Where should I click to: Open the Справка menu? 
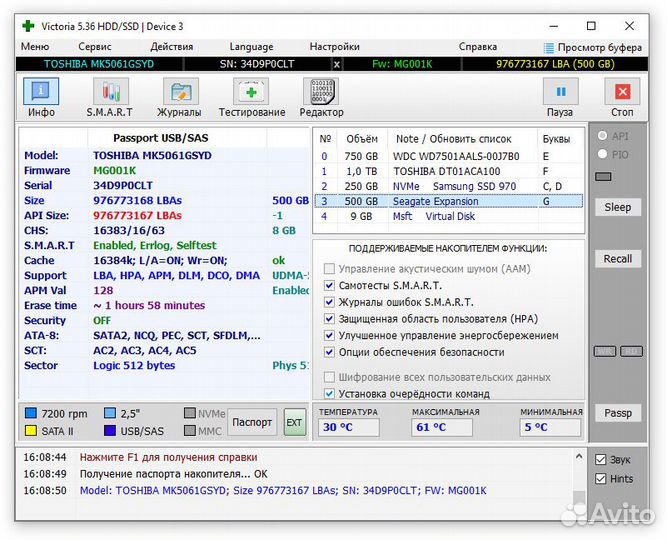(x=477, y=46)
